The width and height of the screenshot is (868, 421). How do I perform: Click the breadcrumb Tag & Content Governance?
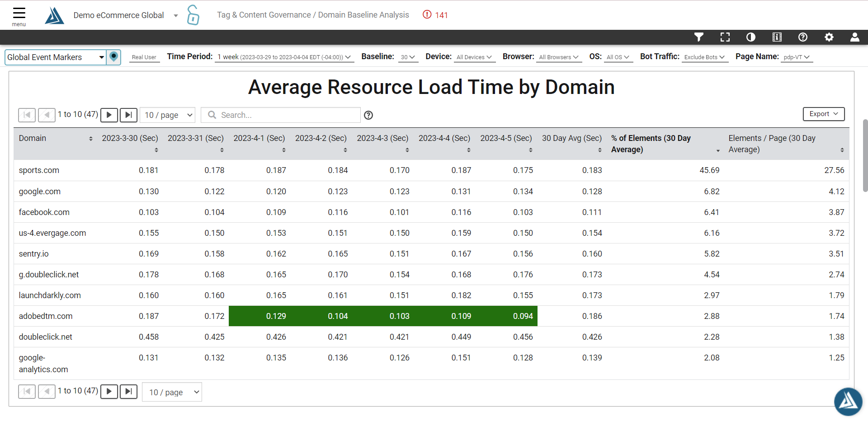pyautogui.click(x=264, y=15)
